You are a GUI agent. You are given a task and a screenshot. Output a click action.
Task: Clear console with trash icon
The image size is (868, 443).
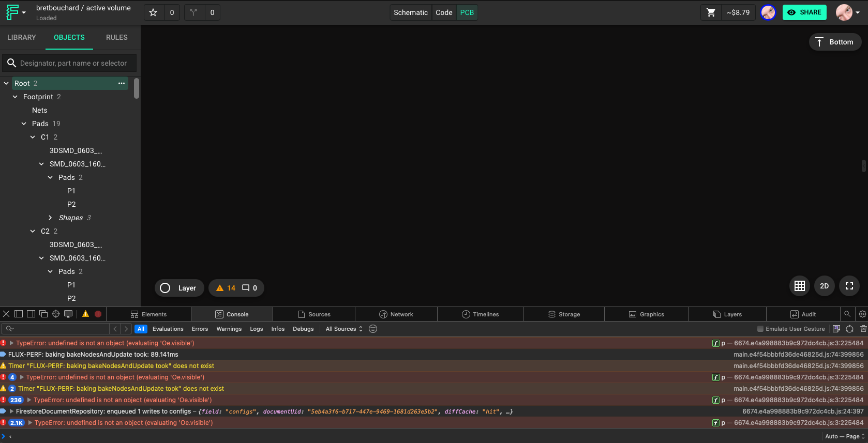[863, 329]
